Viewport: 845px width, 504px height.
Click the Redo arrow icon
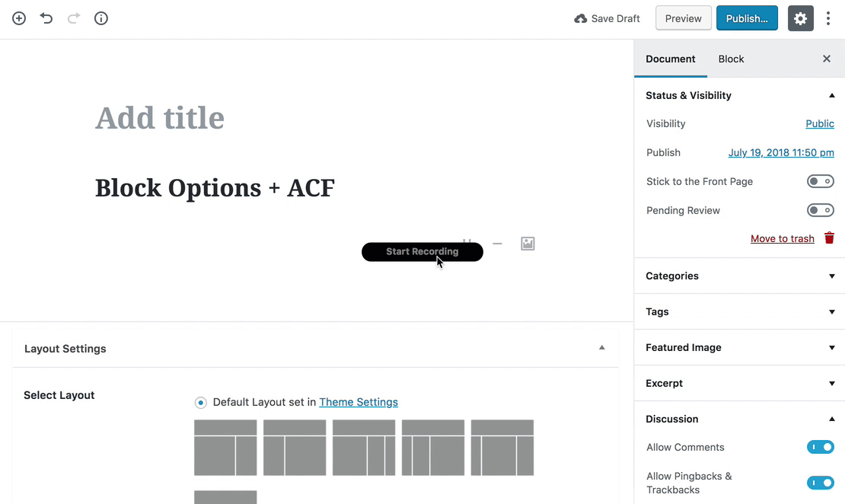coord(74,18)
